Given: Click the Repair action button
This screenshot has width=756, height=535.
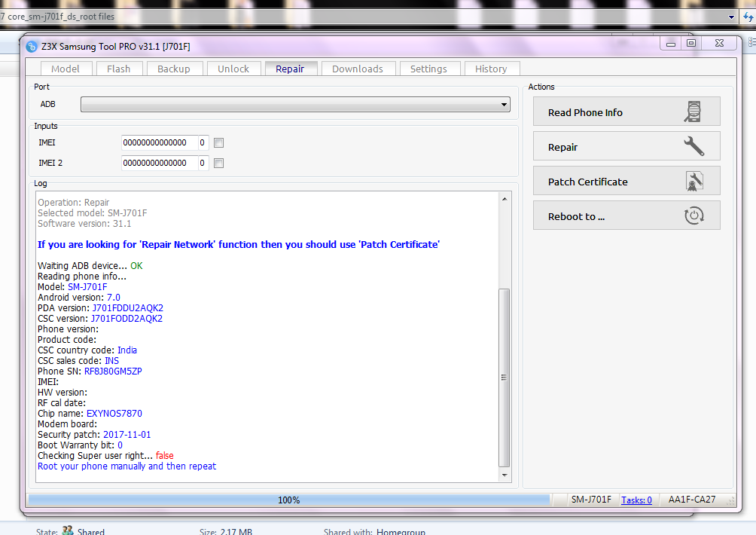Looking at the screenshot, I should [x=626, y=146].
